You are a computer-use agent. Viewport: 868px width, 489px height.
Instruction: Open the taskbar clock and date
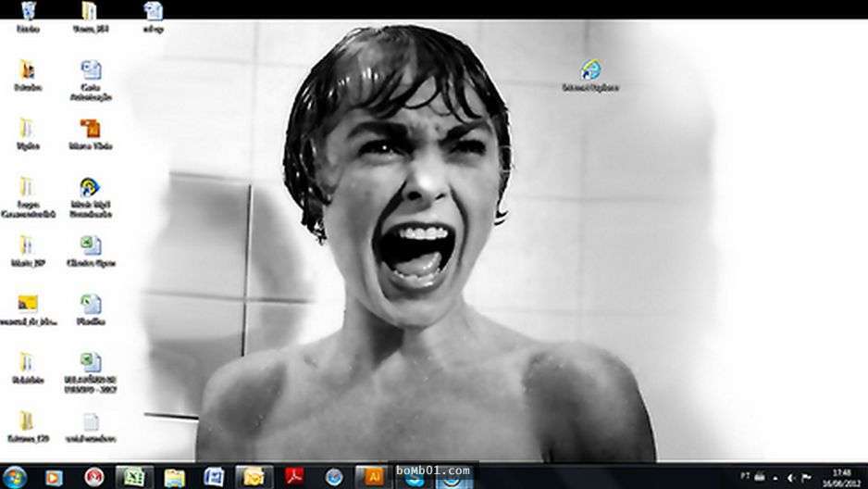[841, 477]
